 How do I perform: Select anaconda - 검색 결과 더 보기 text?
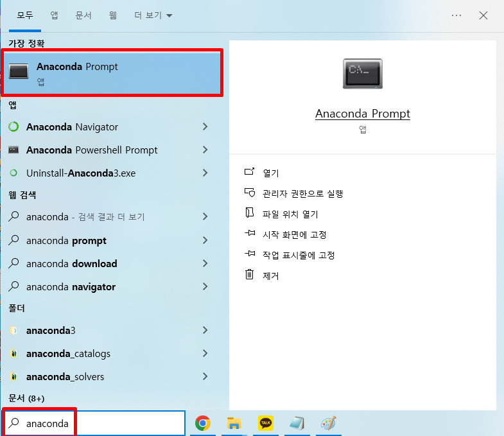click(85, 217)
